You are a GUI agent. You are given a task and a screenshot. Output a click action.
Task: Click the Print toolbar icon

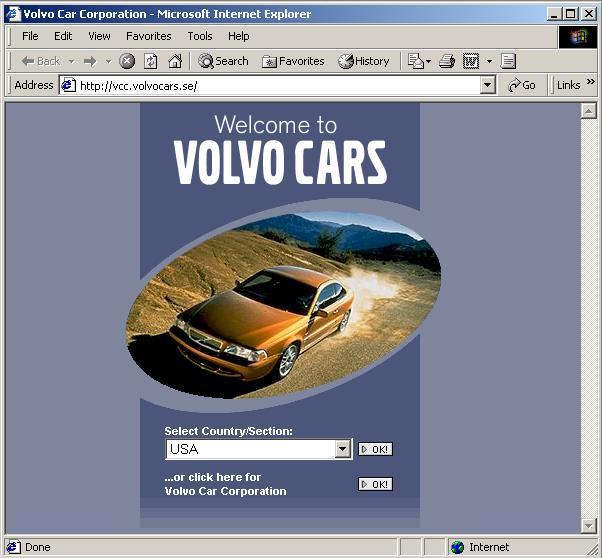(447, 61)
